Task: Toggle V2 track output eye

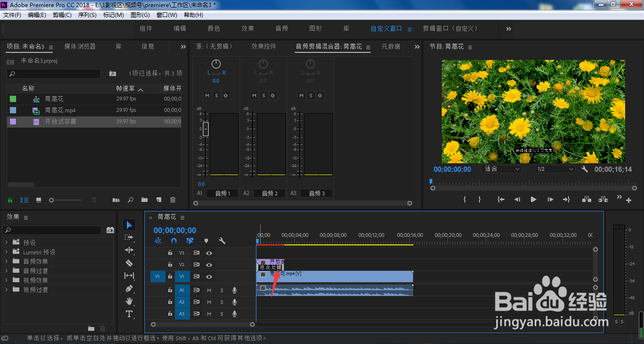Action: click(209, 265)
